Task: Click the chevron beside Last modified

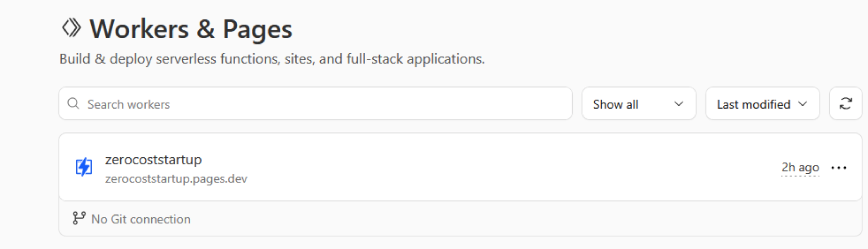Action: (803, 104)
